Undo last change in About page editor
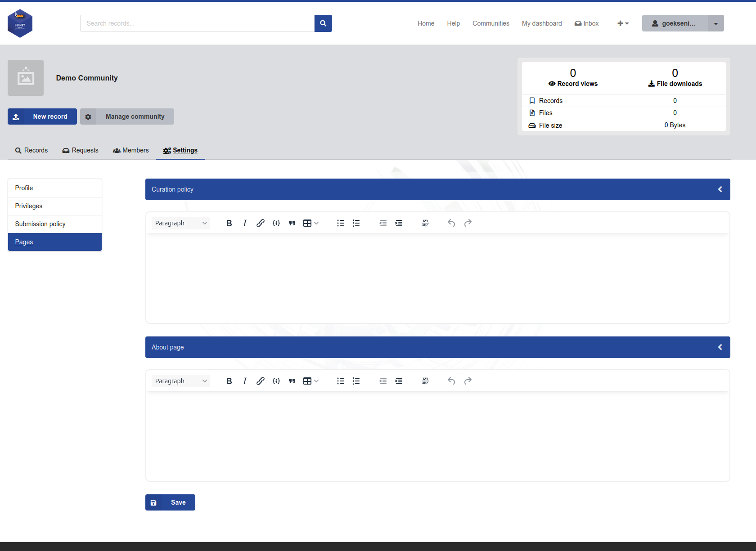Screen dimensions: 756x551 coord(451,381)
